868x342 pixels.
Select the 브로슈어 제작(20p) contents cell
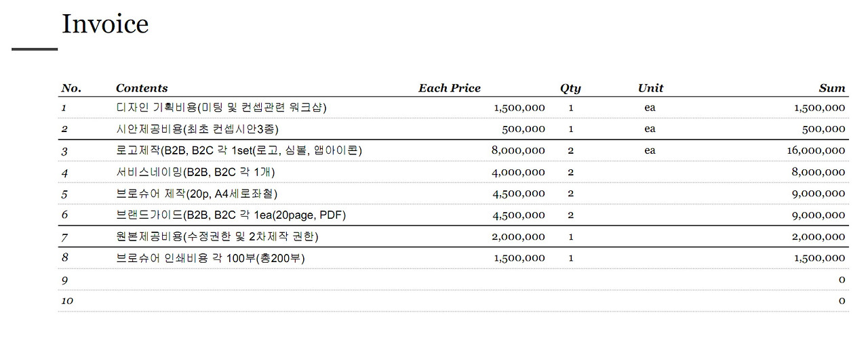click(197, 194)
